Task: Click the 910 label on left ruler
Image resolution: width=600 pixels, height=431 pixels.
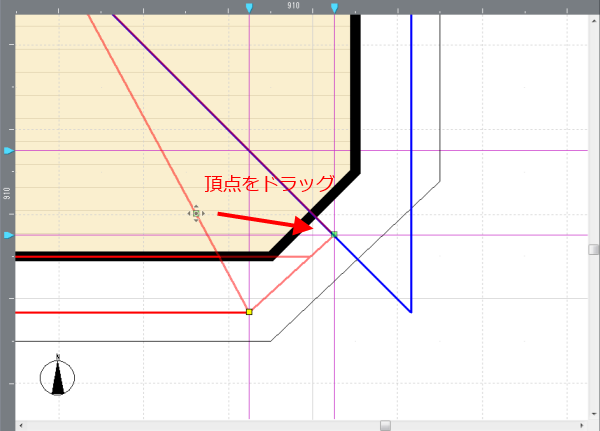Action: [x=7, y=192]
